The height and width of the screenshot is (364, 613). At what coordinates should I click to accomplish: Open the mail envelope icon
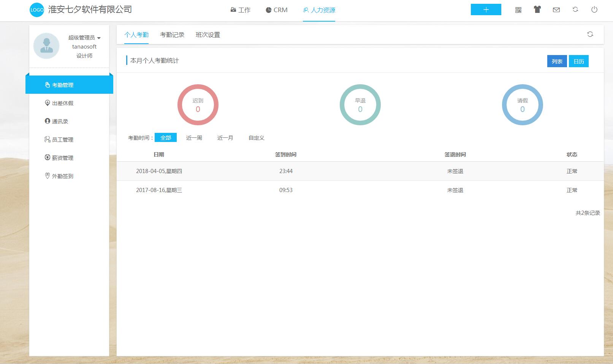556,10
